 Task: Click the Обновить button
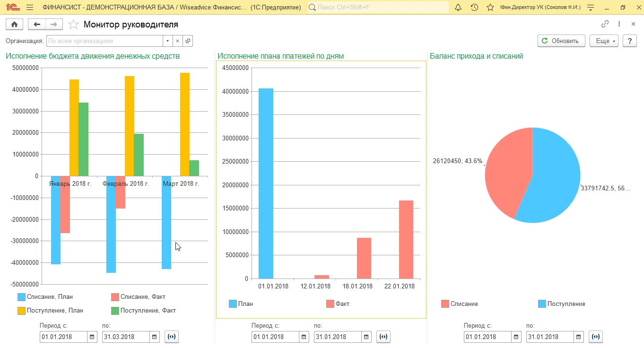click(x=561, y=41)
